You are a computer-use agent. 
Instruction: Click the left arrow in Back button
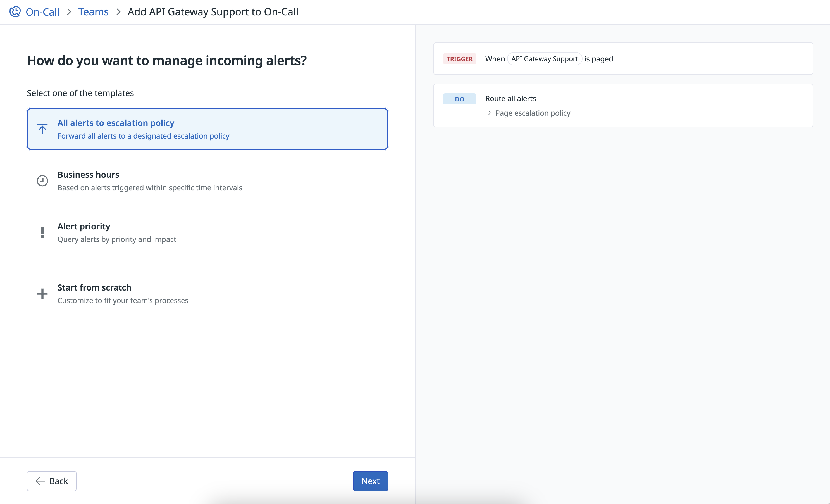(x=40, y=481)
